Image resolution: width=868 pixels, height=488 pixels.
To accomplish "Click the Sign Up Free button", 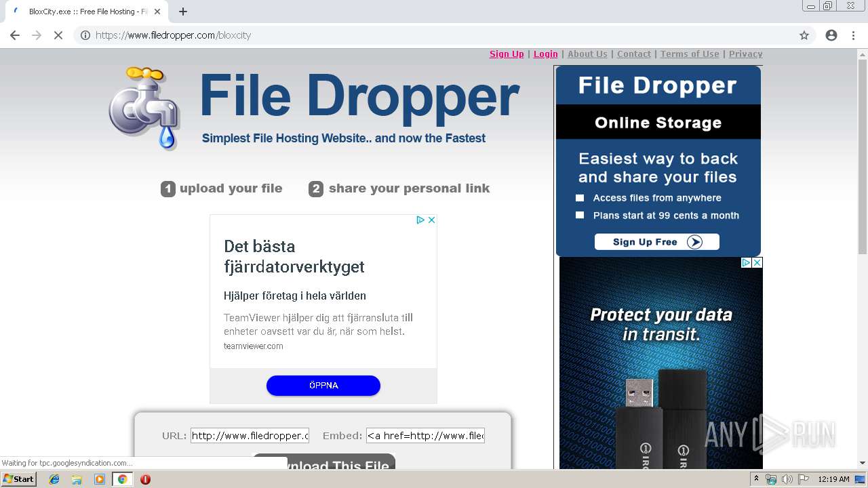I will click(x=657, y=242).
